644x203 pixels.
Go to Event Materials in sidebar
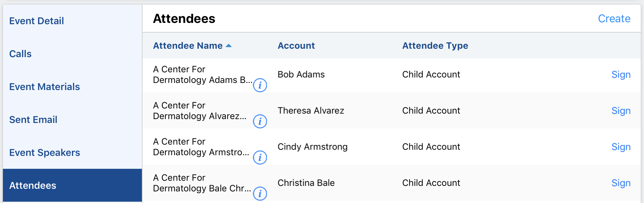tap(45, 87)
